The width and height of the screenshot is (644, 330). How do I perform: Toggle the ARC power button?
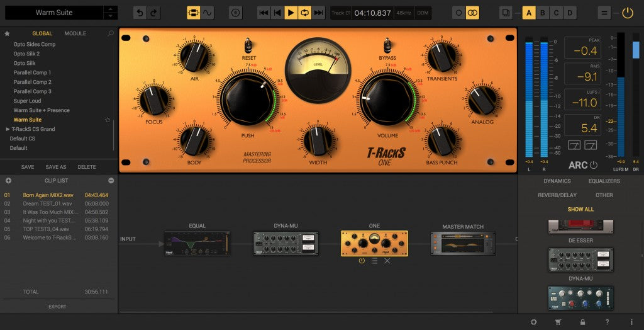coord(593,165)
